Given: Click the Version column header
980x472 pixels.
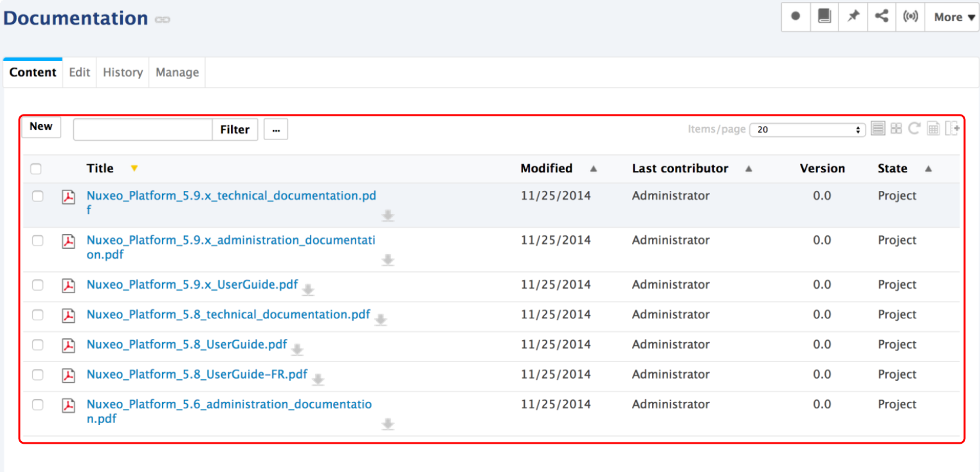Looking at the screenshot, I should coord(822,168).
